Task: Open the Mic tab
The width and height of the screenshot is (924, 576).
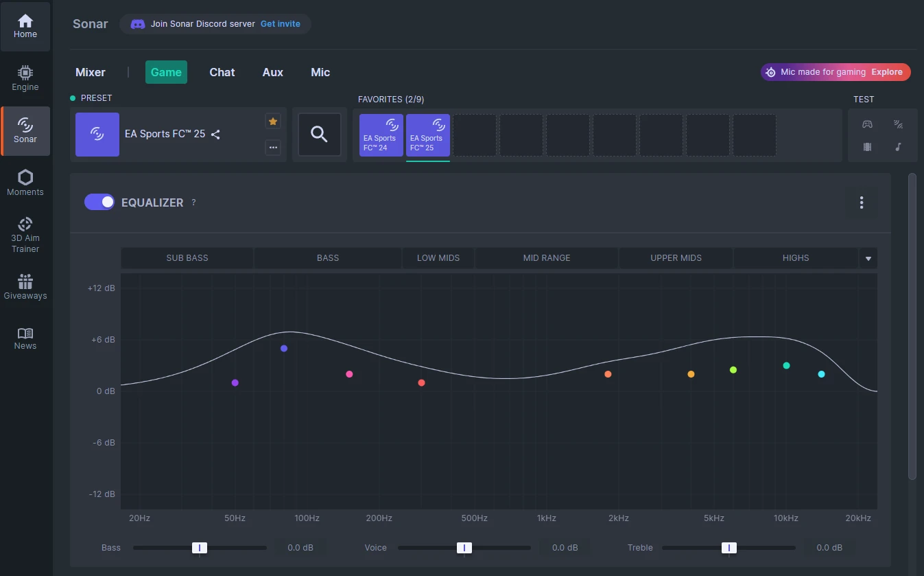Action: coord(320,72)
